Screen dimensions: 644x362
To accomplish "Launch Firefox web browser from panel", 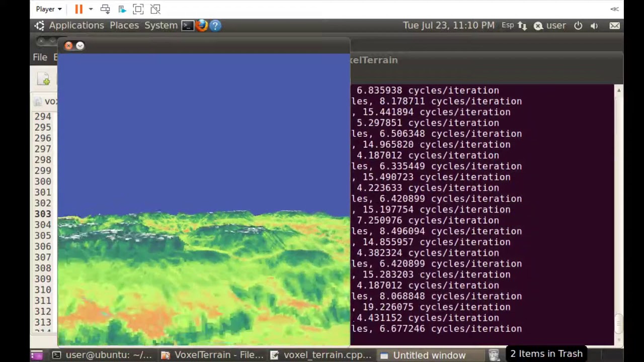I will [202, 26].
